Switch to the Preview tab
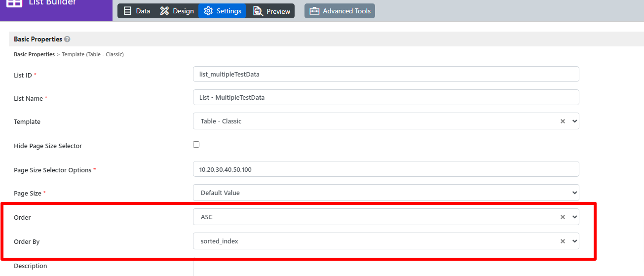 coord(271,11)
